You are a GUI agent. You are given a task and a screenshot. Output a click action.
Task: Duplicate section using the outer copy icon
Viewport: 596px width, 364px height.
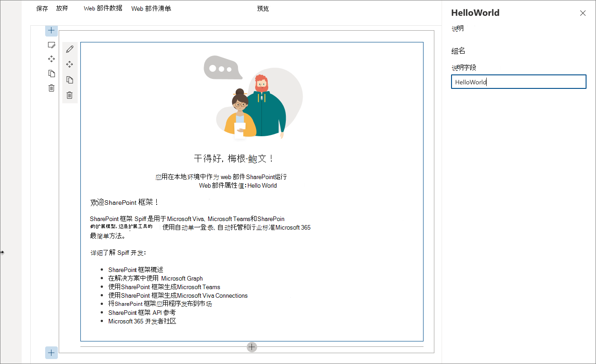click(51, 74)
